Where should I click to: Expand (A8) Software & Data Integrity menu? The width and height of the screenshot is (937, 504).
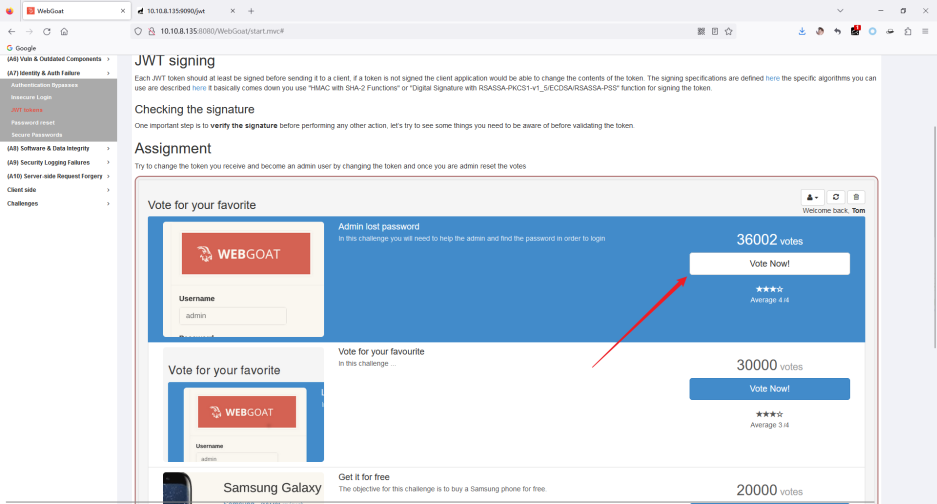click(59, 148)
